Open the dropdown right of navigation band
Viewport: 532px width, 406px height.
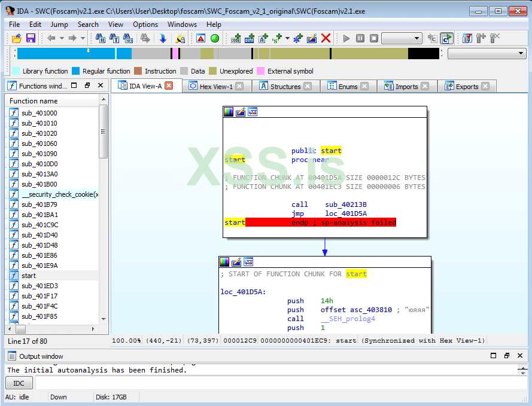pyautogui.click(x=488, y=54)
